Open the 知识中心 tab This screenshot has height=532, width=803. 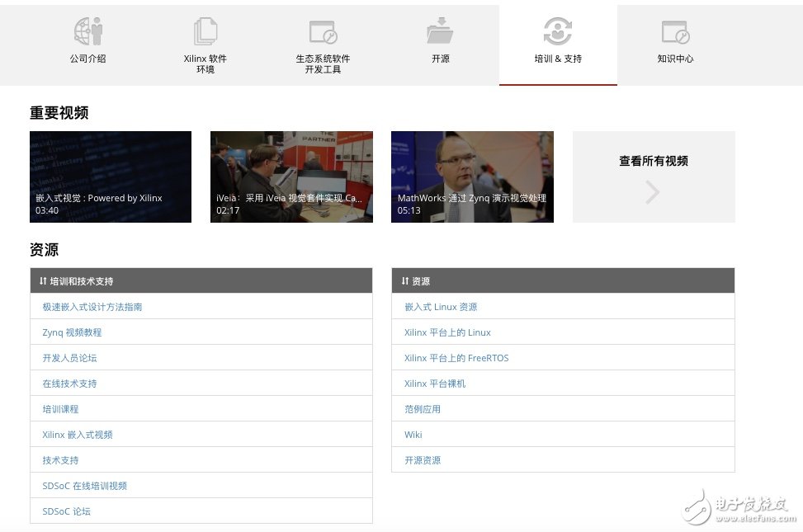pos(675,45)
